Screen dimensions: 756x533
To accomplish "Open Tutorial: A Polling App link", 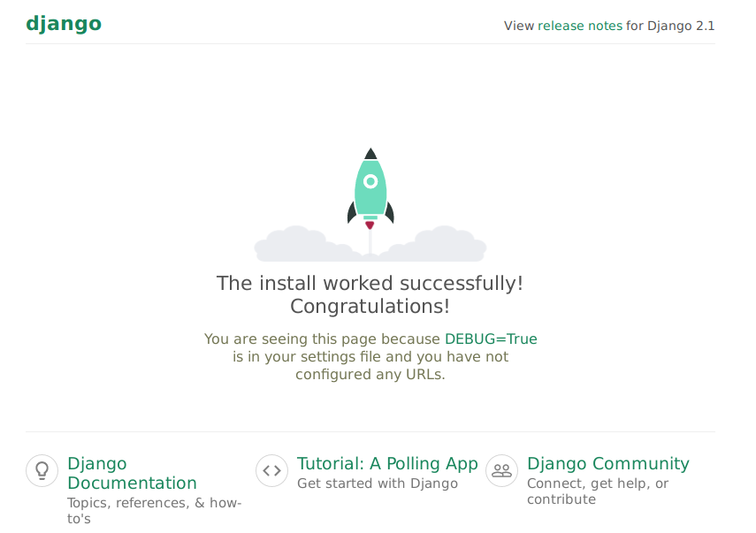I will pos(387,463).
